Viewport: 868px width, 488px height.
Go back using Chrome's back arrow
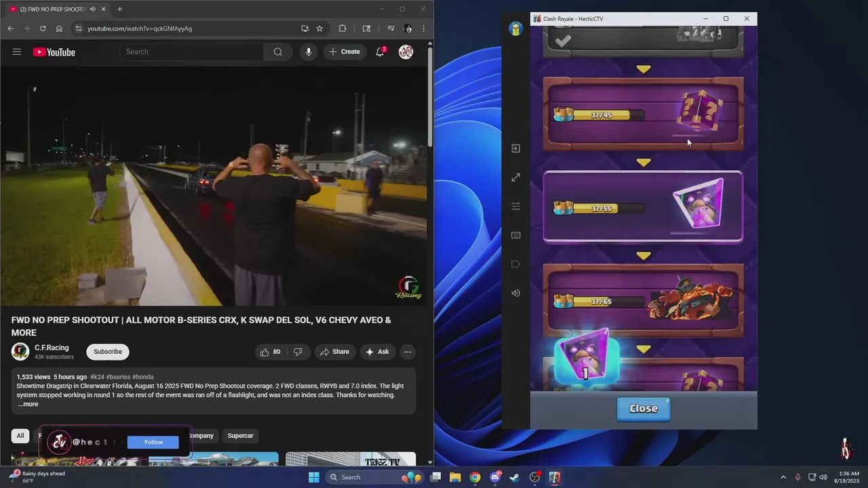point(10,28)
